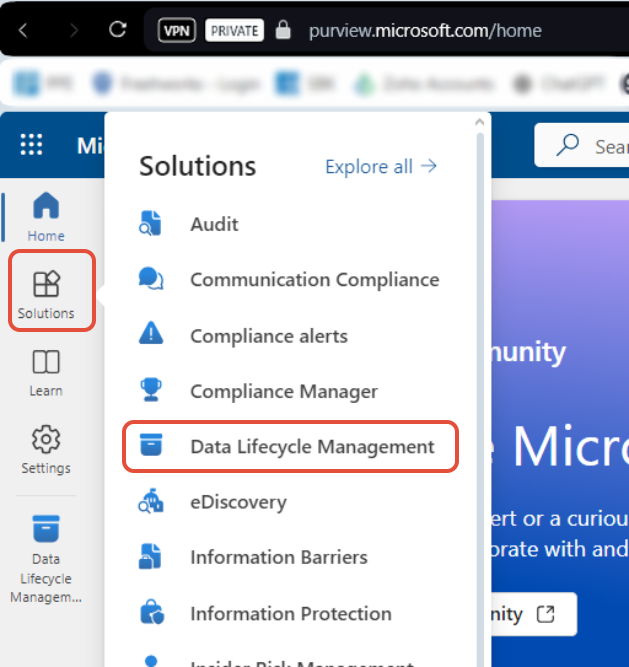Click the Communication Compliance chat icon

pos(151,279)
